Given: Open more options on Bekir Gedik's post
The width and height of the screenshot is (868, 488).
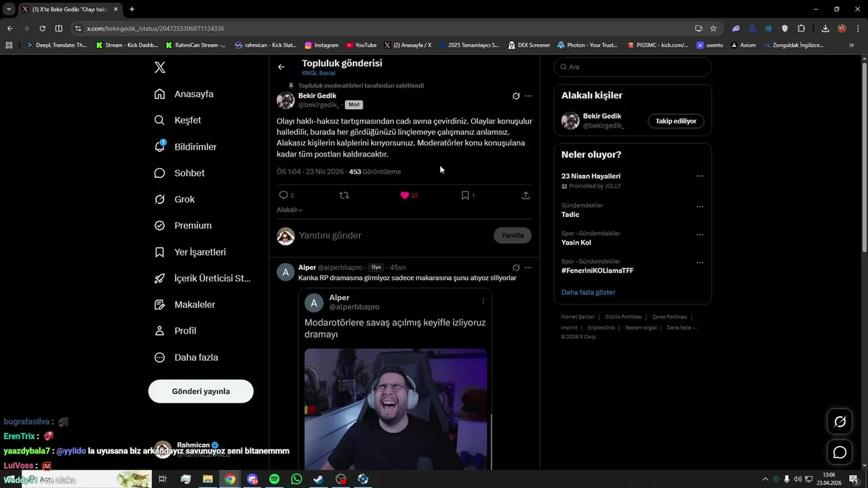Looking at the screenshot, I should [528, 96].
